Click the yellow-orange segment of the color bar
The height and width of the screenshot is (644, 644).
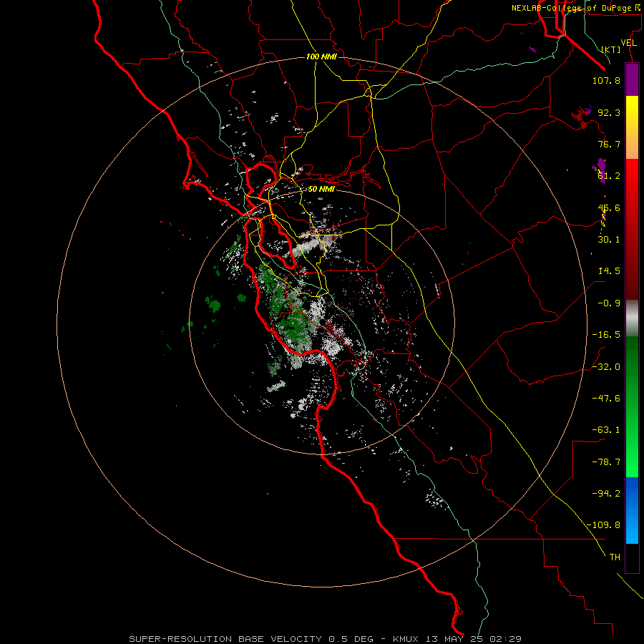click(632, 127)
